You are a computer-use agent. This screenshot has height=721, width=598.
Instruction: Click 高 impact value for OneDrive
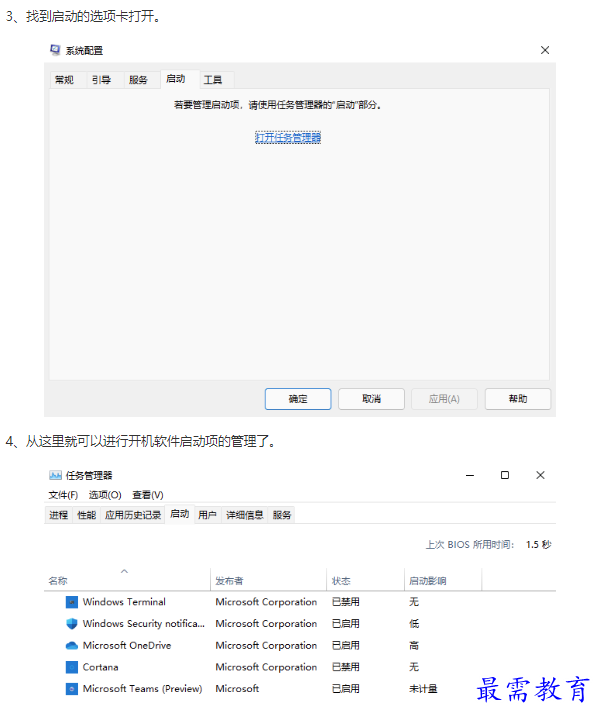coord(414,646)
